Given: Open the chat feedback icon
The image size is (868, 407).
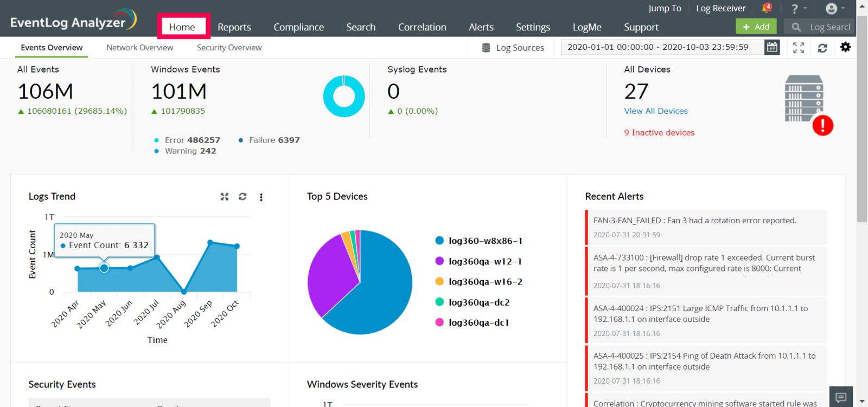Looking at the screenshot, I should (841, 397).
